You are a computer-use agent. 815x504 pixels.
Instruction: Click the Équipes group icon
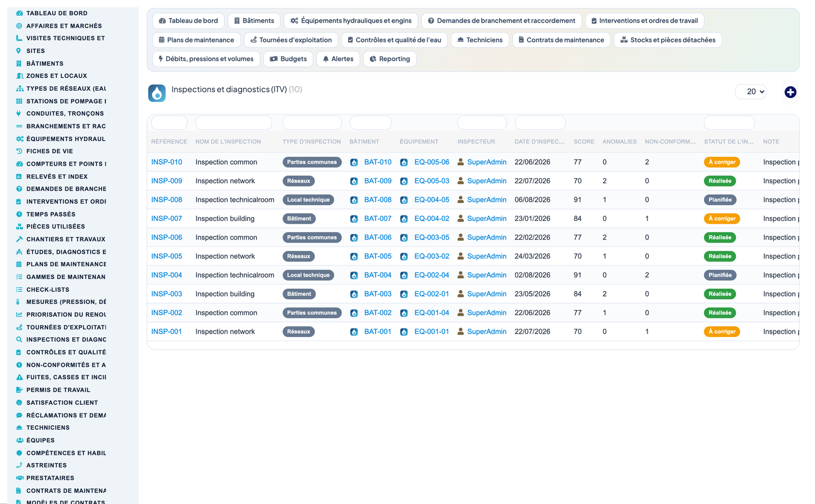(x=19, y=440)
